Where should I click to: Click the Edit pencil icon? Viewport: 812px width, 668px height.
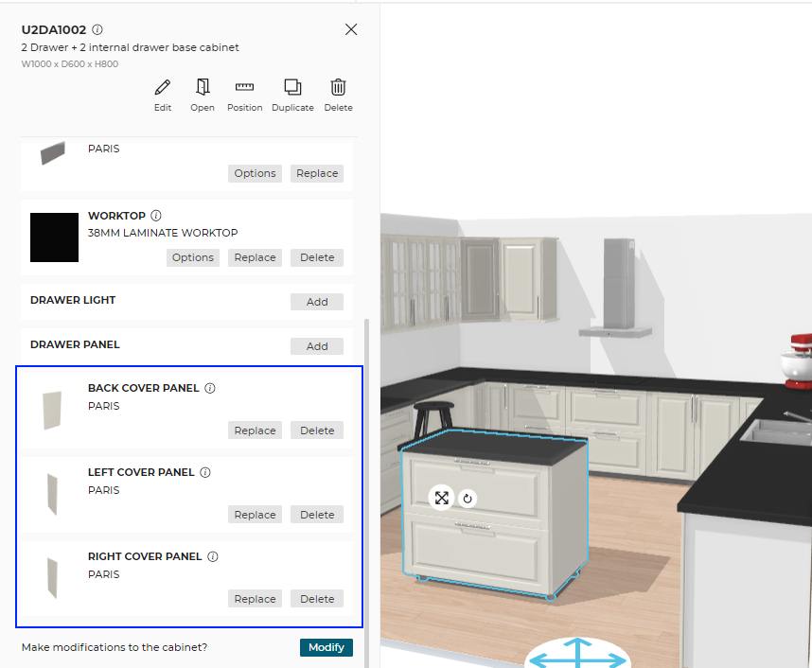pyautogui.click(x=163, y=88)
